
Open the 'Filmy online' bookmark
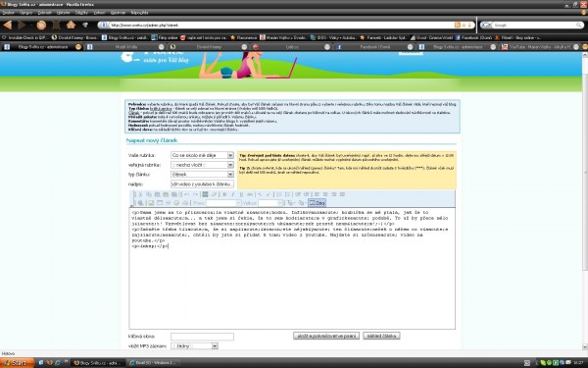165,37
